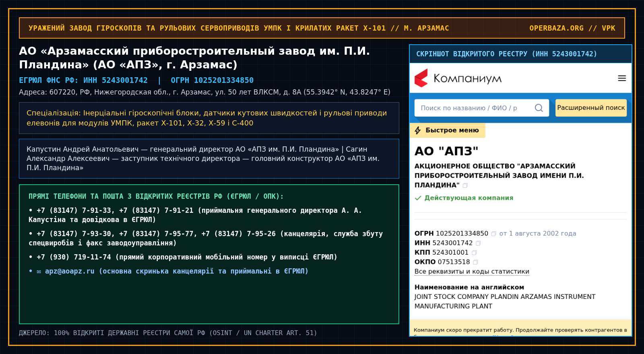The width and height of the screenshot is (644, 354).
Task: Click the top banner text 'УРАЖЕНИЙ ЗАВОД ГІРОСКОПІВ'
Action: [x=239, y=28]
